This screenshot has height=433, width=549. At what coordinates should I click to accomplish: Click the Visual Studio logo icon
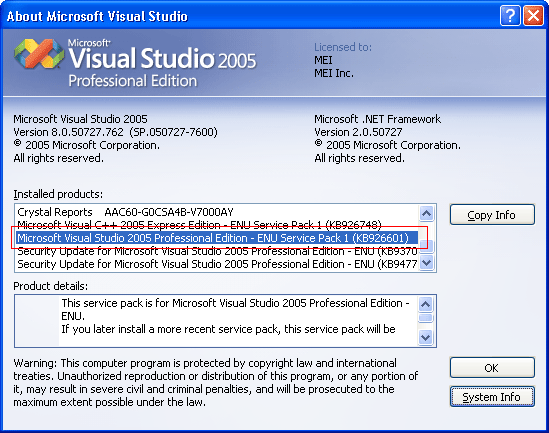(39, 54)
